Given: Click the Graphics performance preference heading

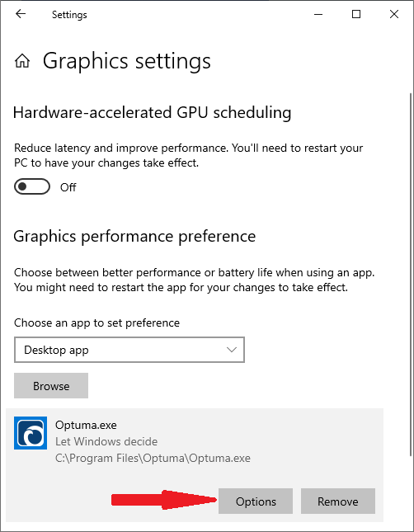Looking at the screenshot, I should coord(134,237).
